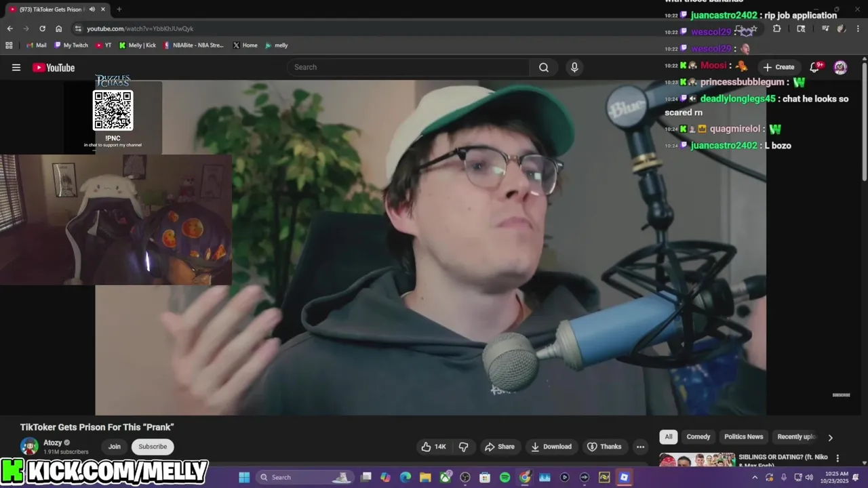
Task: Select the Politics News filter chip
Action: pyautogui.click(x=744, y=436)
